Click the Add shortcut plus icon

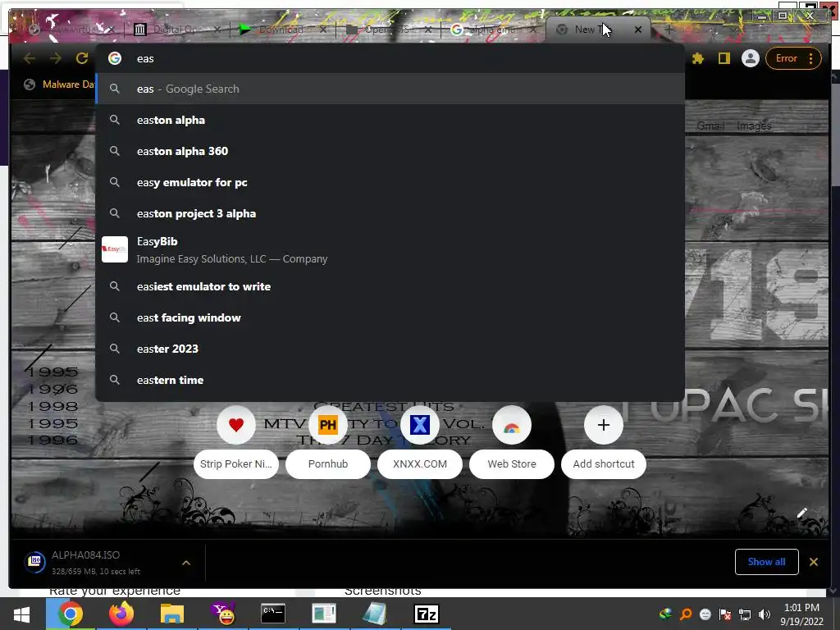tap(604, 425)
